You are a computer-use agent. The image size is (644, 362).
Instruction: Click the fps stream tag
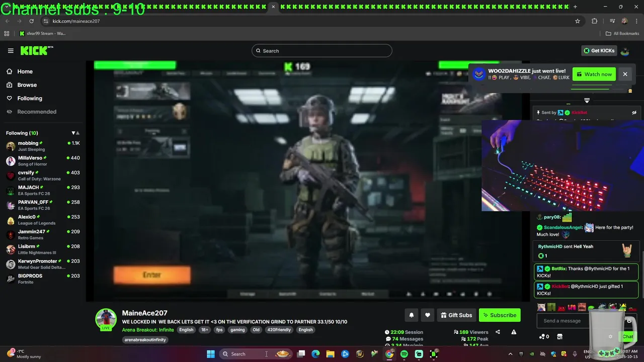click(x=219, y=330)
